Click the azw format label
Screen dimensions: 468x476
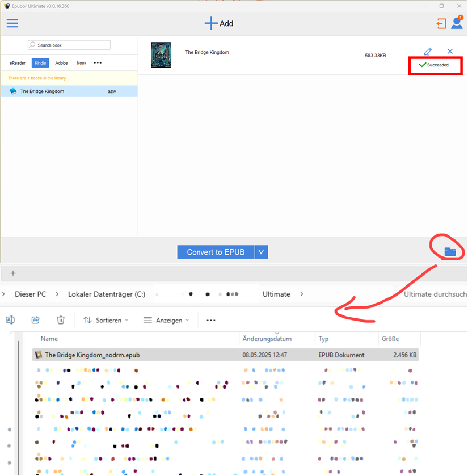(112, 91)
